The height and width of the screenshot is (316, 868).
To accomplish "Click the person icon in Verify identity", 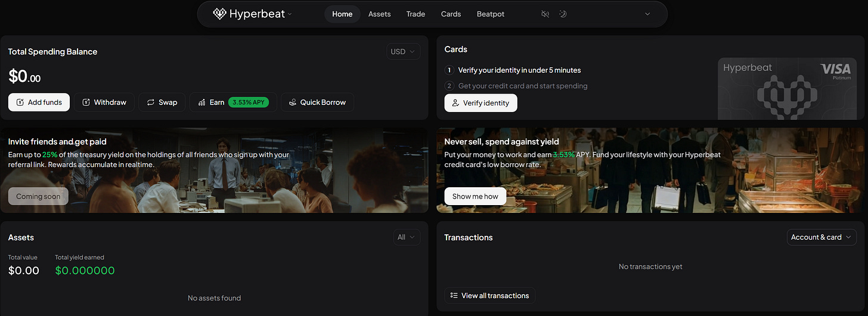I will [x=455, y=103].
